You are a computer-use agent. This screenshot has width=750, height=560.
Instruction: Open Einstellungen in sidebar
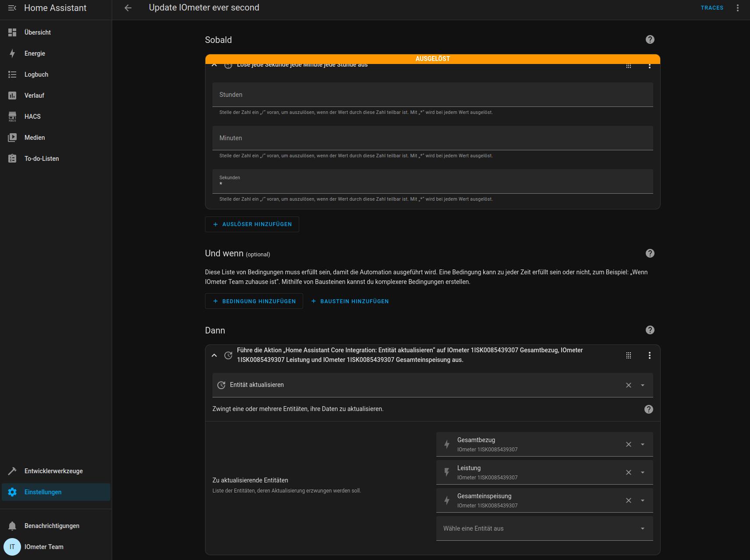pyautogui.click(x=56, y=492)
